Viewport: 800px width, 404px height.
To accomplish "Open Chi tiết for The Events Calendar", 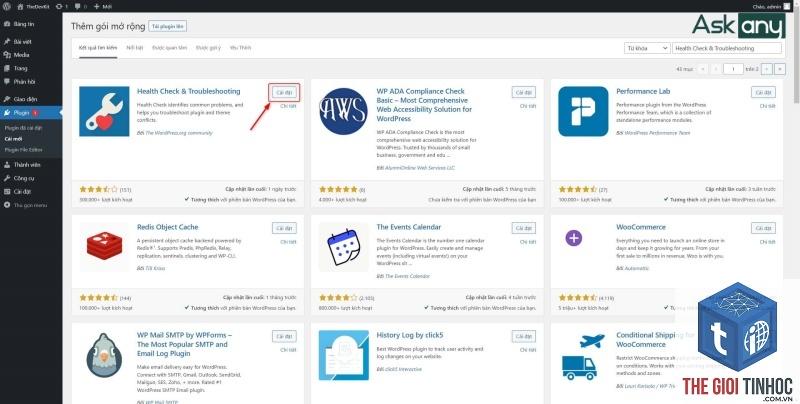I will (x=528, y=242).
